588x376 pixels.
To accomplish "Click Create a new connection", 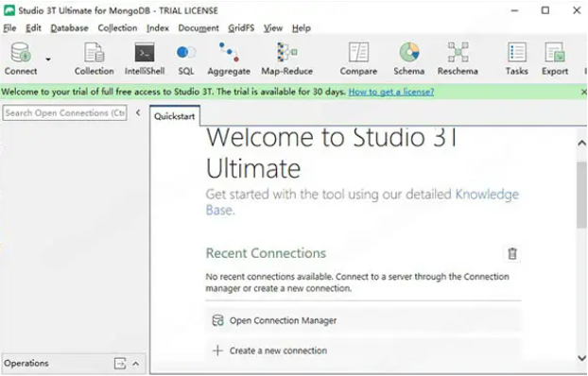I will tap(363, 350).
